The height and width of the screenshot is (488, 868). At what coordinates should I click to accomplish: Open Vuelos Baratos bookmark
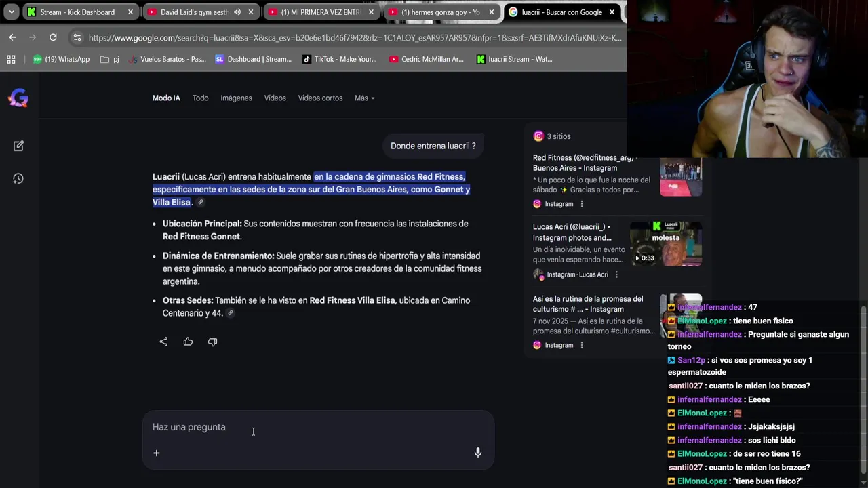[x=167, y=59]
